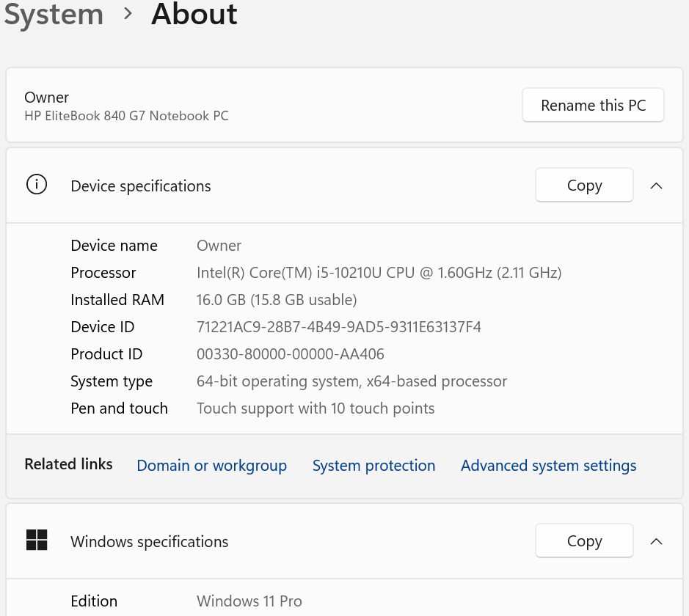Open the Domain or workgroup link
This screenshot has height=616, width=689.
pos(212,466)
